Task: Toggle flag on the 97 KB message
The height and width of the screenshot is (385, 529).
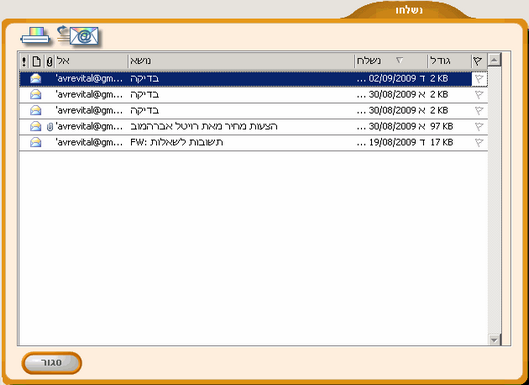Action: [x=479, y=127]
